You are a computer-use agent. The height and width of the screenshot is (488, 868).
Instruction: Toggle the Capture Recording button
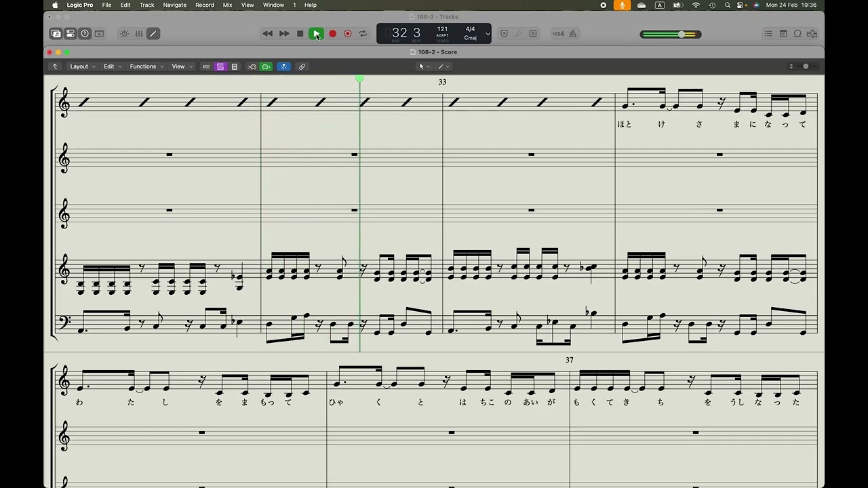348,33
